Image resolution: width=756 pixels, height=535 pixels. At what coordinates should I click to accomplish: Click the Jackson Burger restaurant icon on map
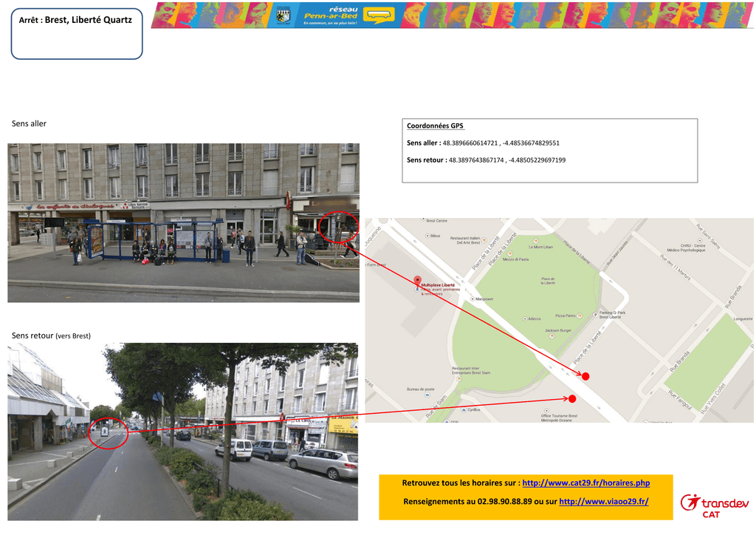point(551,336)
